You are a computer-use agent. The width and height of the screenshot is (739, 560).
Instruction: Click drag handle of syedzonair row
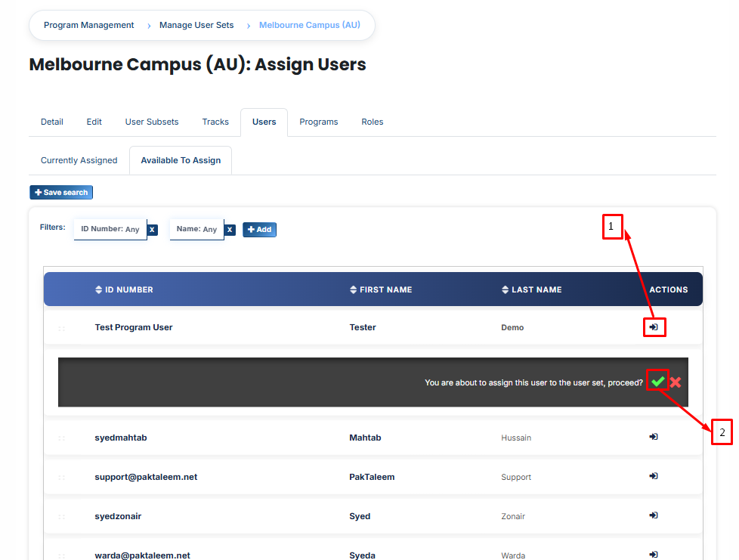point(61,517)
